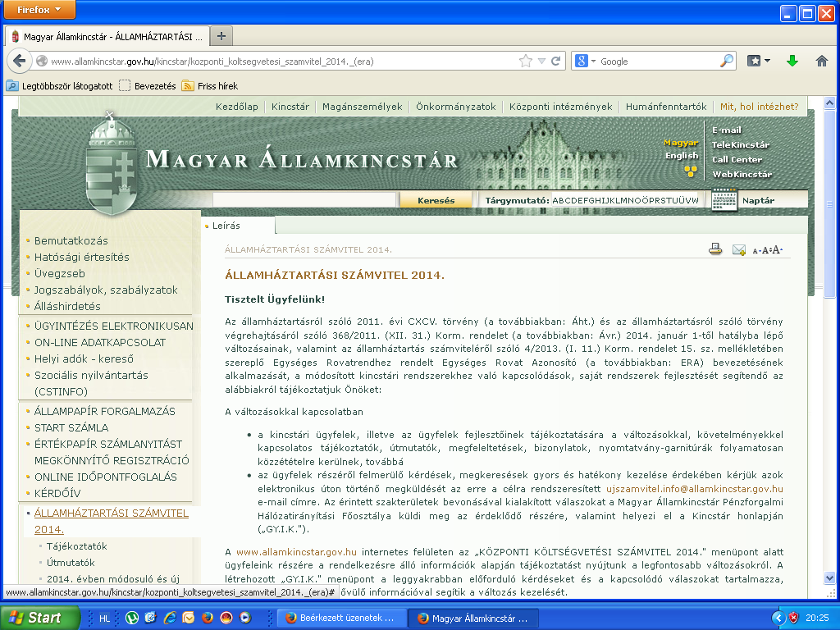The image size is (840, 630).
Task: Launch Internet Explorer from quick launch
Action: 170,618
